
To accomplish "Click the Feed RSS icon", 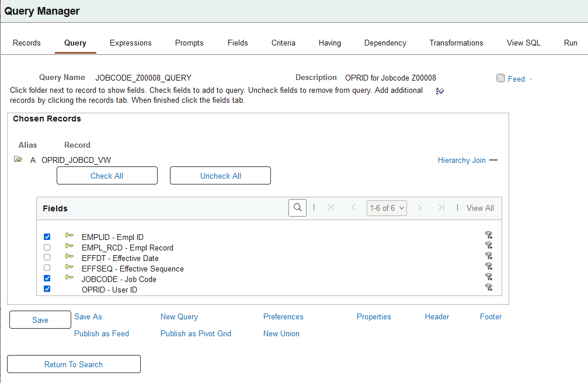I will click(501, 78).
